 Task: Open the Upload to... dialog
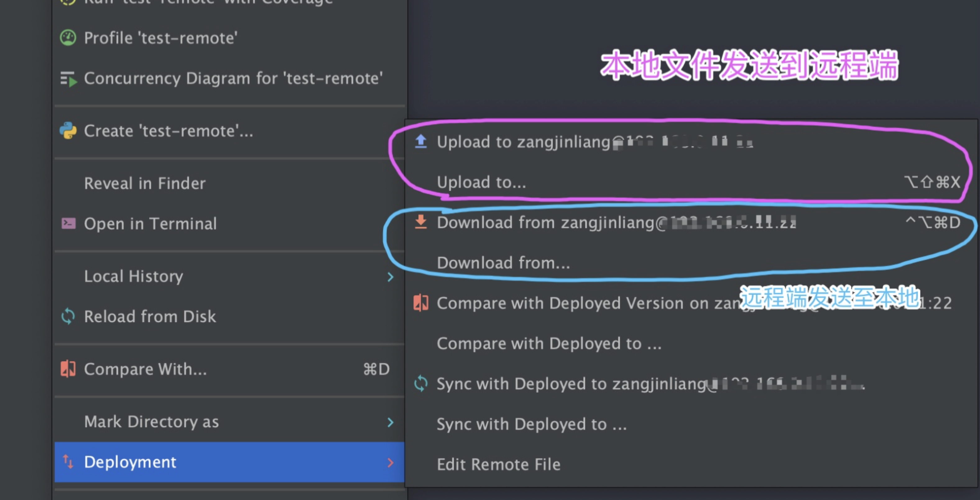coord(482,182)
